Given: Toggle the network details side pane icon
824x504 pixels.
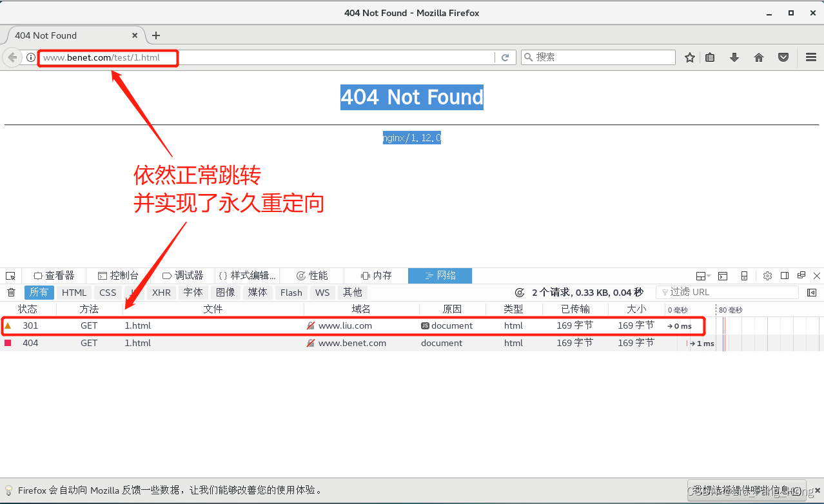Looking at the screenshot, I should click(x=812, y=293).
